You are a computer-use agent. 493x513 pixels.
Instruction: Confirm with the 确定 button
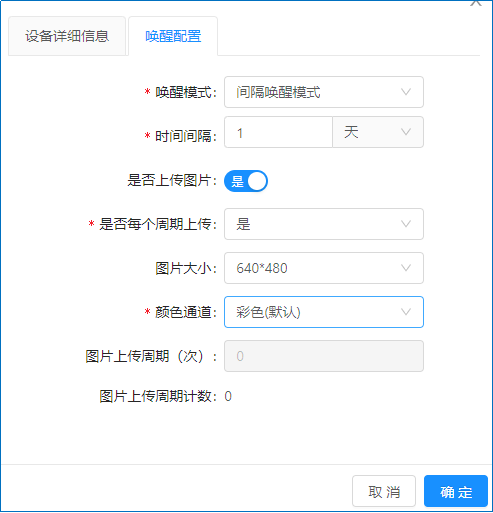456,491
